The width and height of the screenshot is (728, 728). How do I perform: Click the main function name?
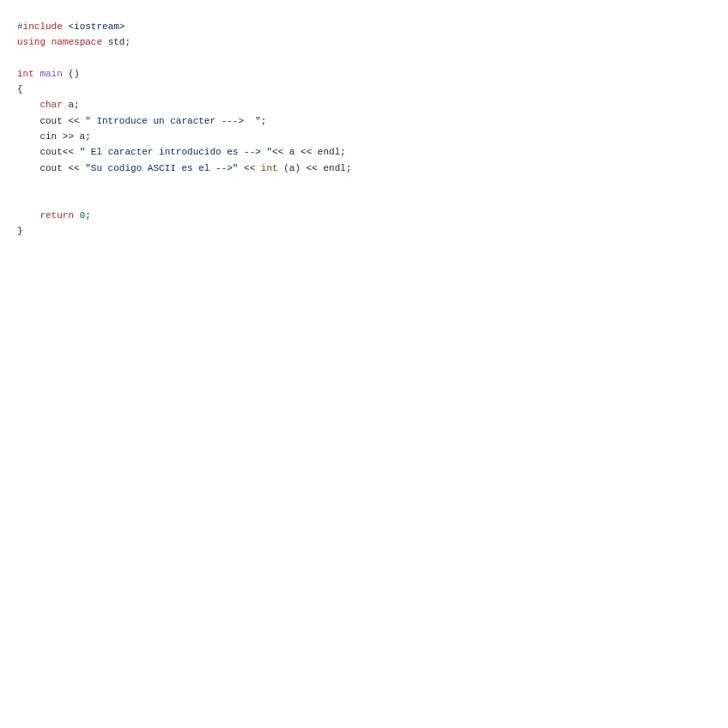click(51, 73)
